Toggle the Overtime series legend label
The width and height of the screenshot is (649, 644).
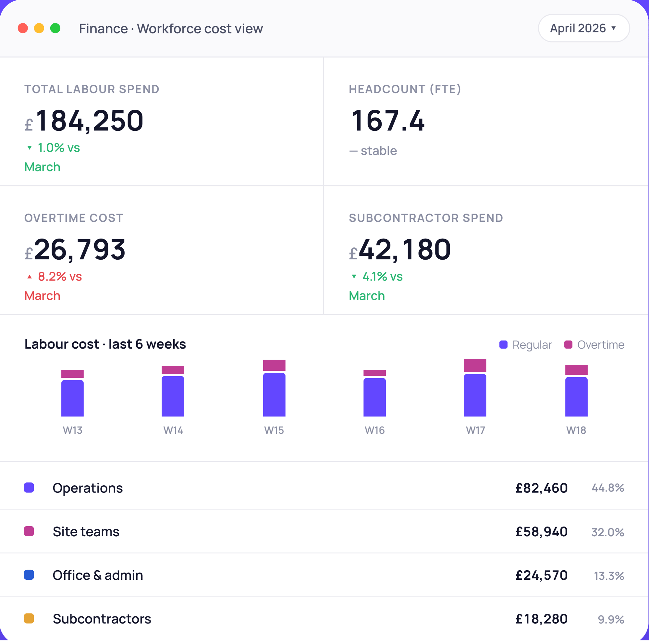click(x=601, y=345)
